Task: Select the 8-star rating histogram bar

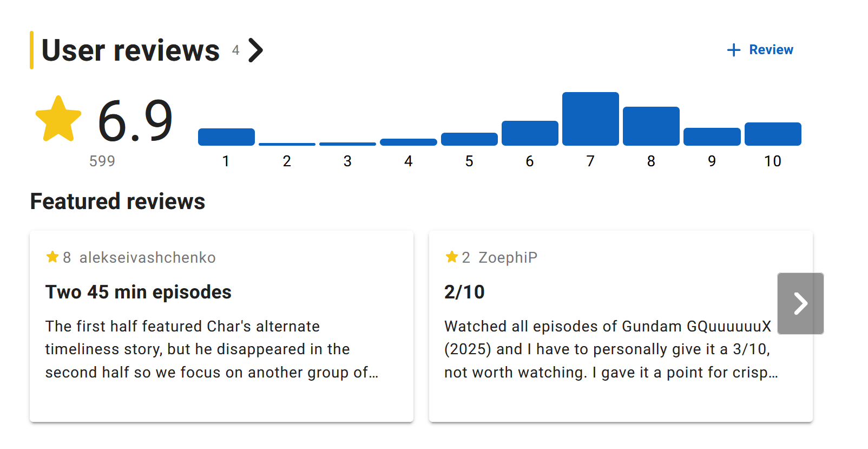Action: (650, 126)
